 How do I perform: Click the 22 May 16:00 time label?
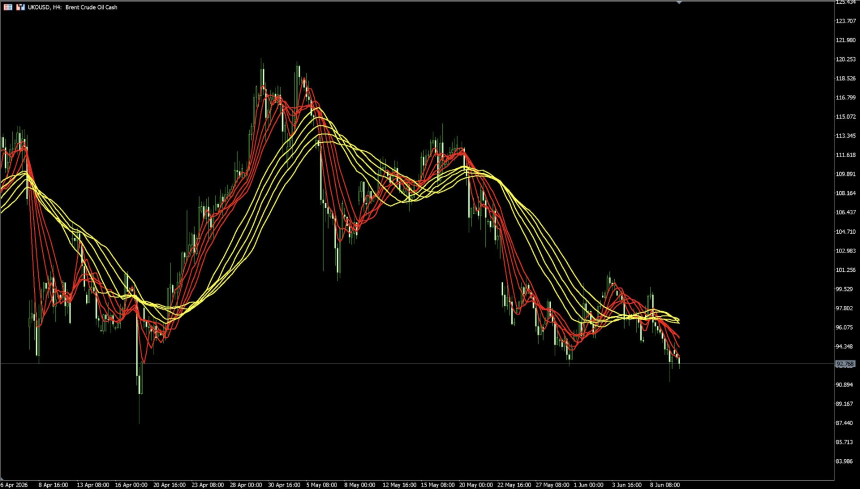[x=514, y=485]
